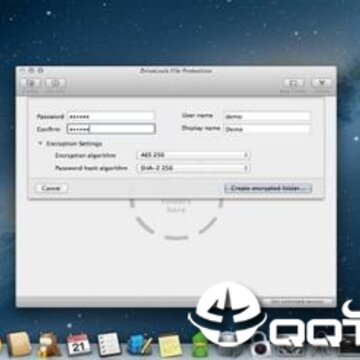The width and height of the screenshot is (360, 360).
Task: Open the blue icon with pencil in Dock
Action: point(140,345)
